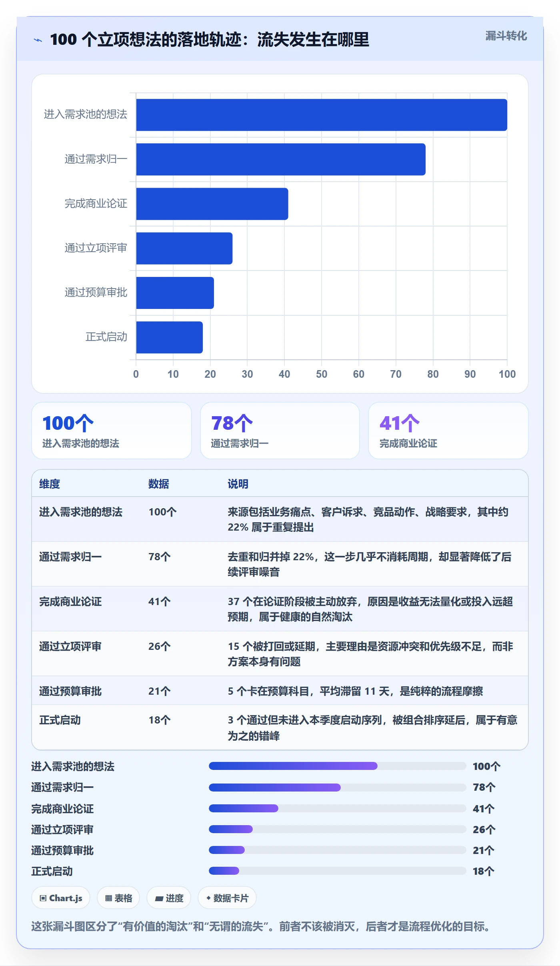Click the chart bar for 正式启动

(x=170, y=337)
